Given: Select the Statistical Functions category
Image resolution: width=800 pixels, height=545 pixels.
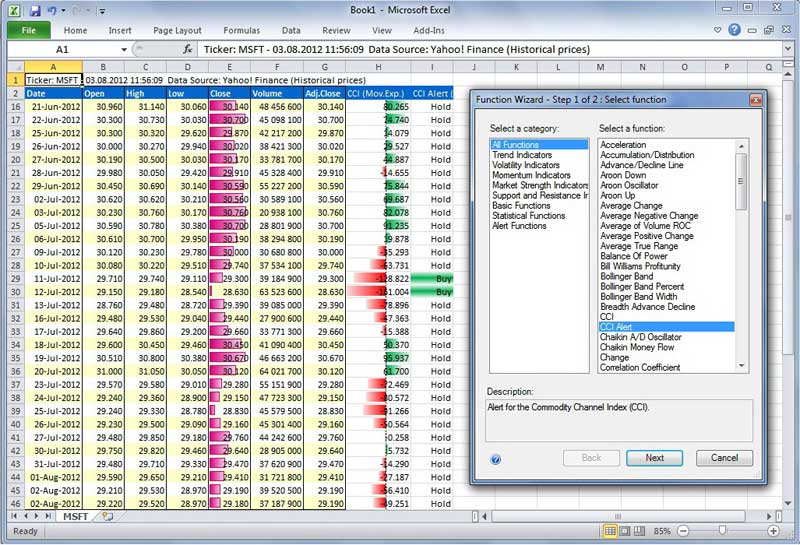Looking at the screenshot, I should (529, 215).
